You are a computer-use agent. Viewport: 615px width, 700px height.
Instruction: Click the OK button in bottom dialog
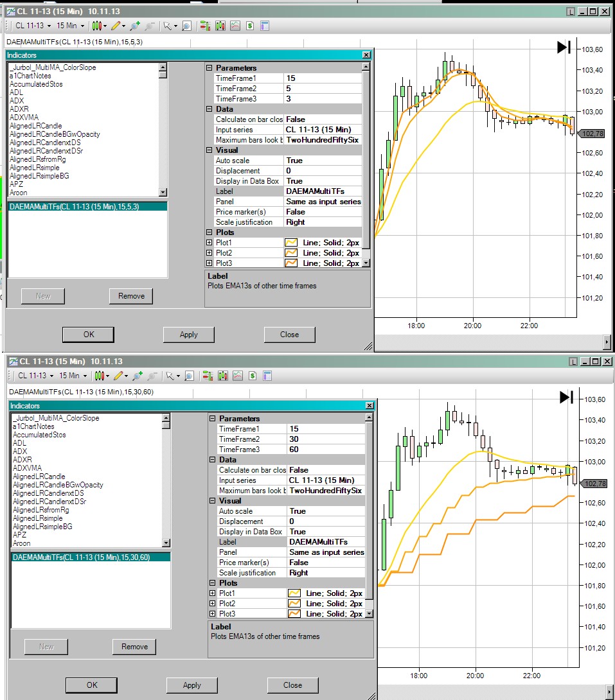point(91,685)
